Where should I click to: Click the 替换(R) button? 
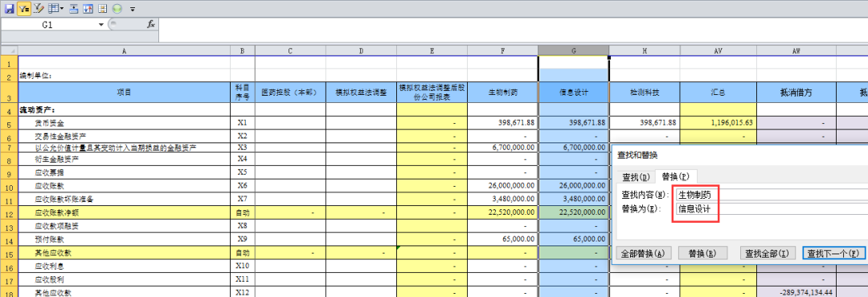click(x=702, y=254)
